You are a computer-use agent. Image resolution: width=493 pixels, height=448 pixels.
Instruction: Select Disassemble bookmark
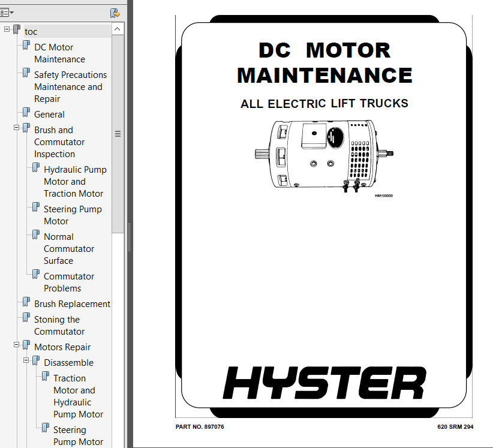coord(68,363)
